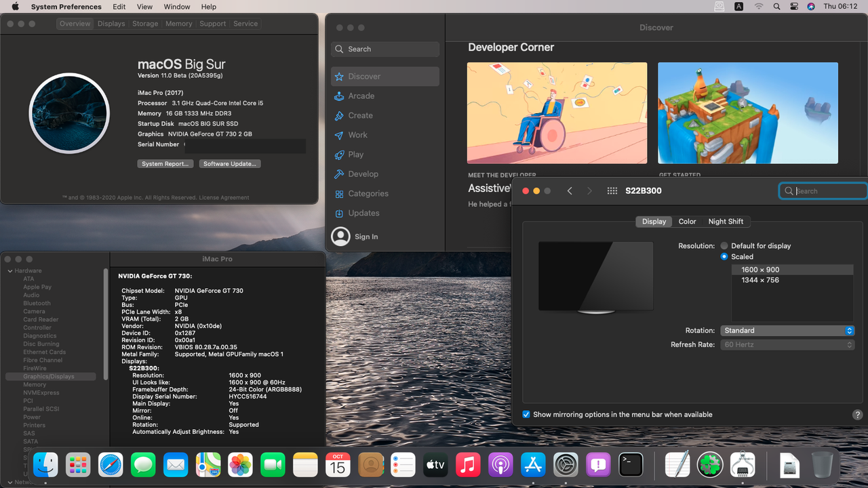
Task: Open Launchpad in the Dock
Action: [x=79, y=465]
